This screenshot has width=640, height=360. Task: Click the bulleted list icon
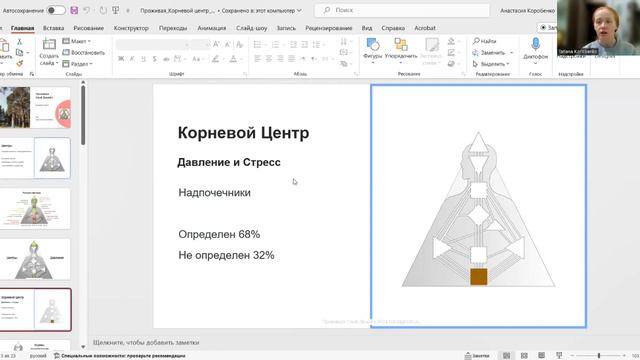click(257, 44)
